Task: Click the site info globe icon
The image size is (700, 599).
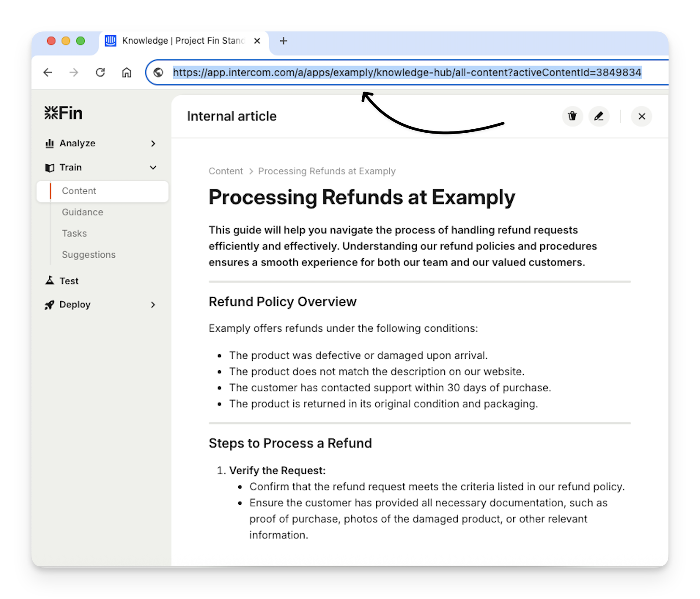Action: [x=158, y=72]
